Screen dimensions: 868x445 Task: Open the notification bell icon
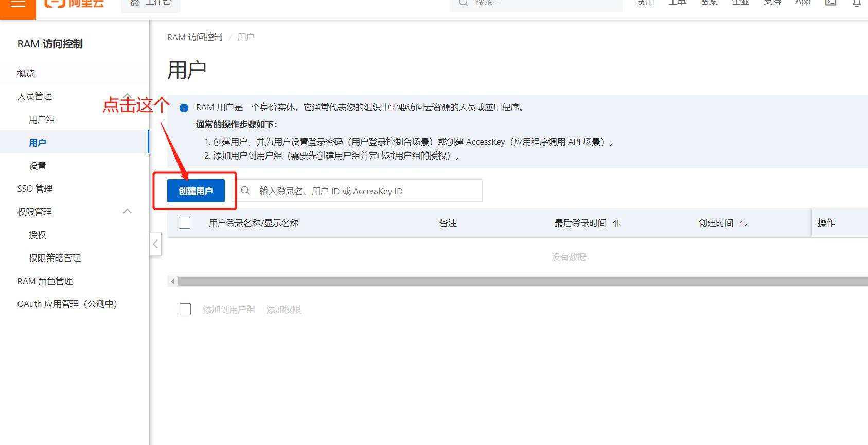tap(857, 3)
